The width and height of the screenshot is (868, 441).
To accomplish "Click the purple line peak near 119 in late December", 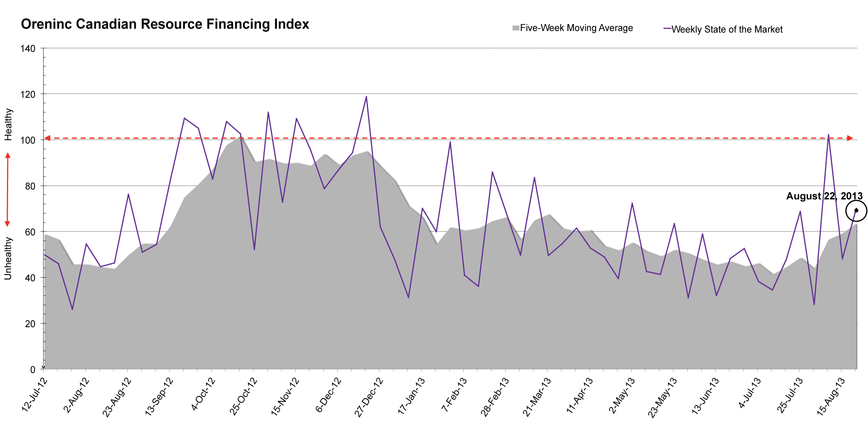I will (366, 97).
